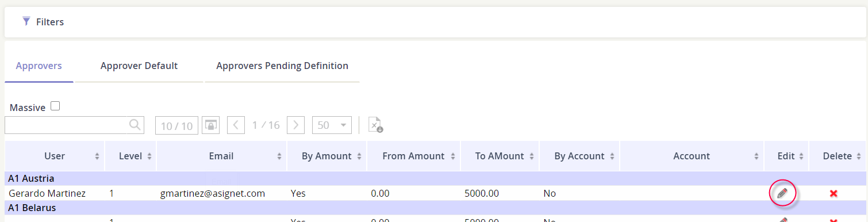Select the A1 Belarus group row
Viewport: 868px width, 222px height.
[x=435, y=208]
